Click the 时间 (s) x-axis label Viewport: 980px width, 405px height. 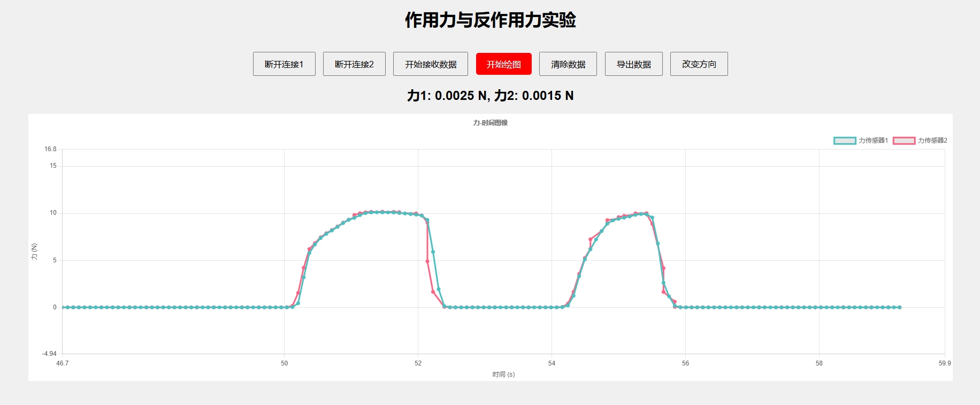503,375
